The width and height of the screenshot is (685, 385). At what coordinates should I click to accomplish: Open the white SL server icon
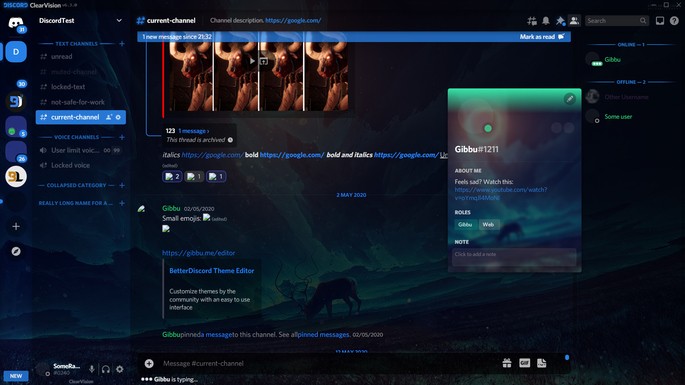pyautogui.click(x=16, y=177)
